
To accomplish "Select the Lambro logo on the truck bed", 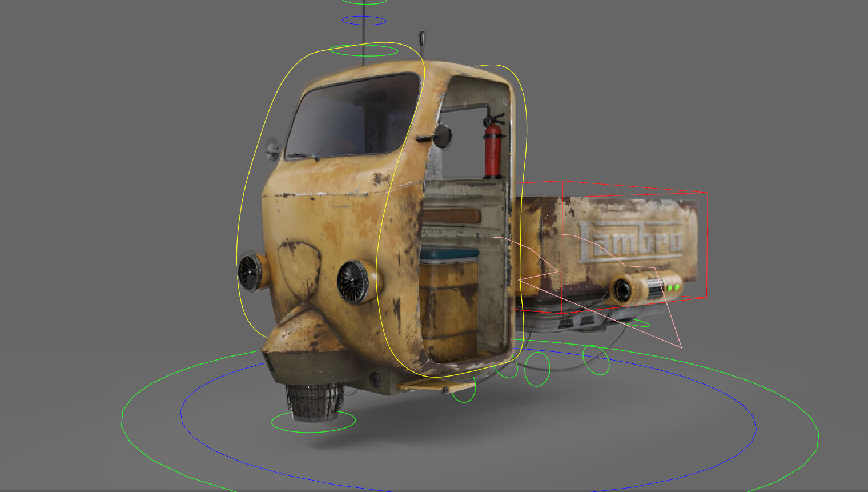I will [x=634, y=240].
